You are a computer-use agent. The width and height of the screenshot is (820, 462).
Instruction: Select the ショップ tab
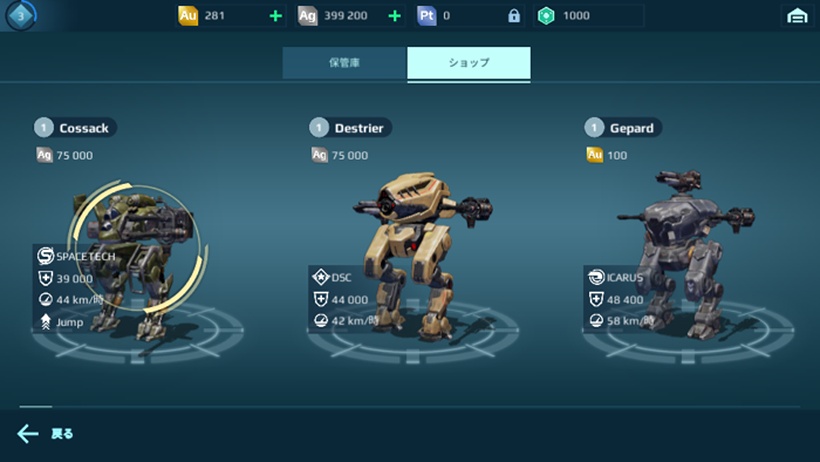[469, 63]
